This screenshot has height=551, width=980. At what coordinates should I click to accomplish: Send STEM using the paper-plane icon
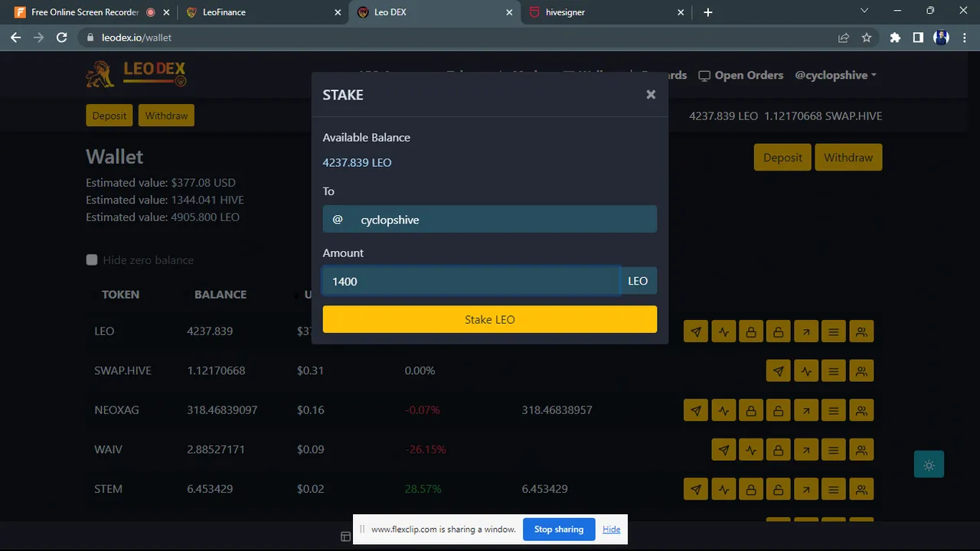[696, 489]
